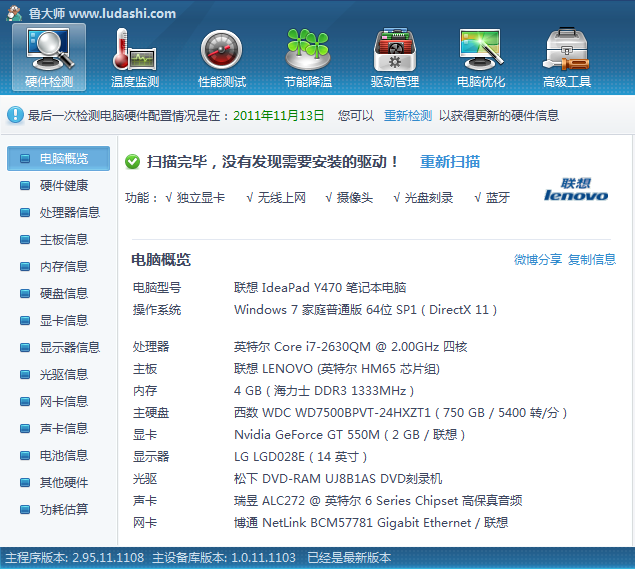The width and height of the screenshot is (635, 569).
Task: Click the 4 GB DDR3 1333MHz memory text
Action: pos(324,391)
